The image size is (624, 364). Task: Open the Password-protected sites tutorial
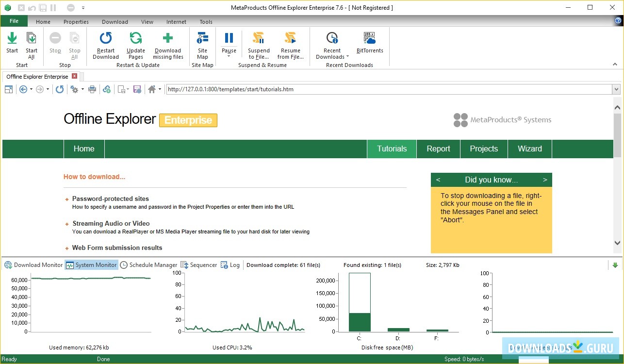(111, 199)
